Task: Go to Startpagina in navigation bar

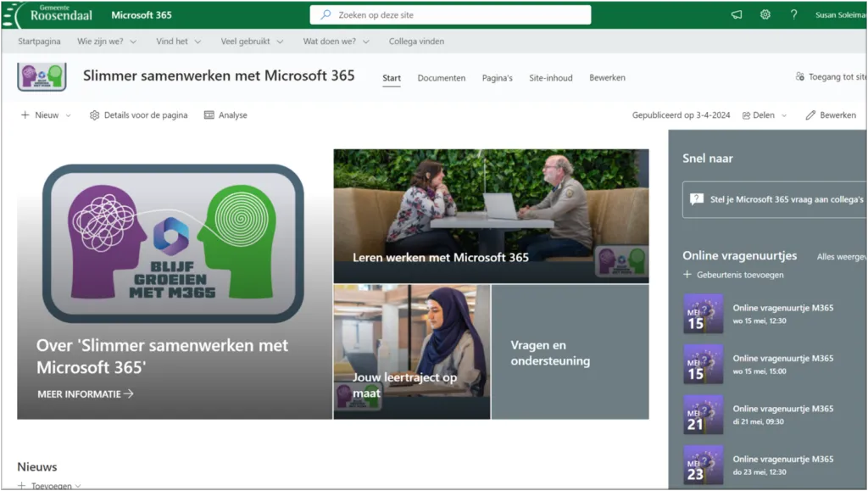Action: 39,42
